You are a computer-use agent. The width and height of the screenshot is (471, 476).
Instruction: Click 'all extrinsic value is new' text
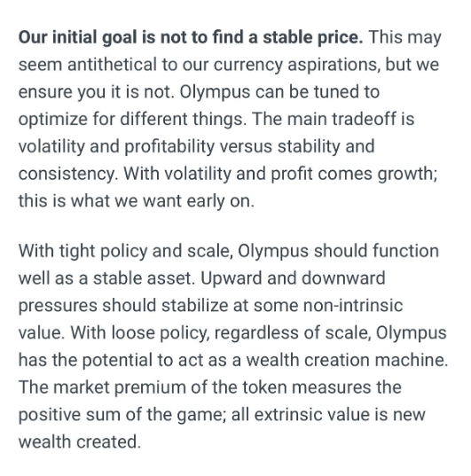(x=328, y=414)
